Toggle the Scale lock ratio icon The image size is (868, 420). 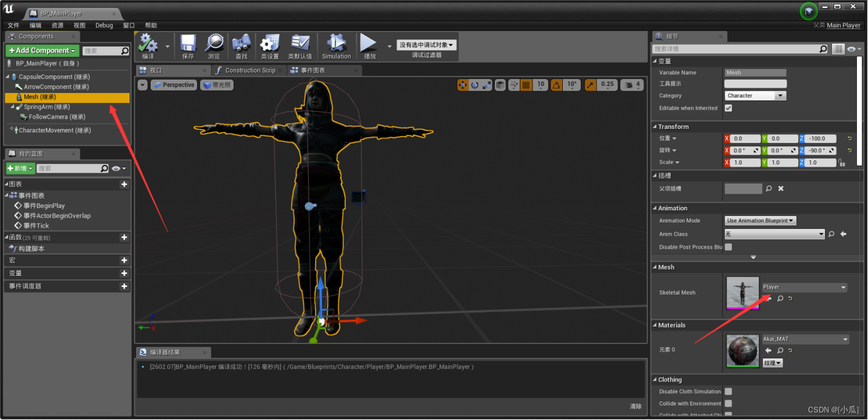click(841, 163)
